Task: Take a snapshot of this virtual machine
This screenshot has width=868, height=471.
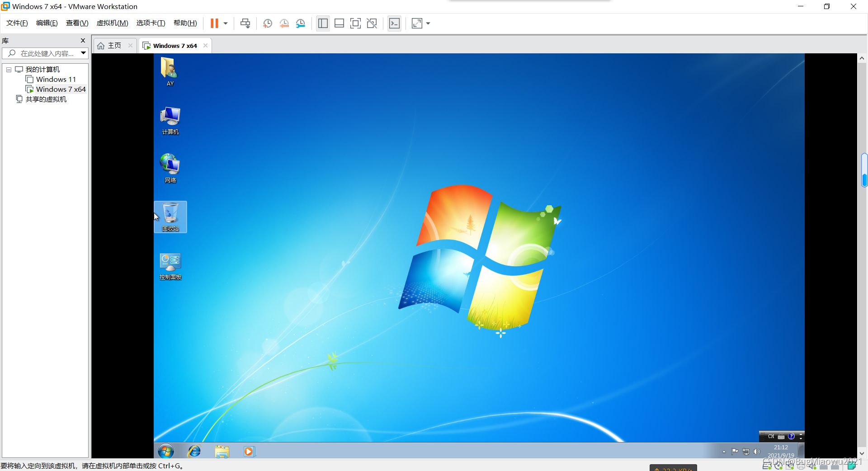Action: [x=268, y=23]
